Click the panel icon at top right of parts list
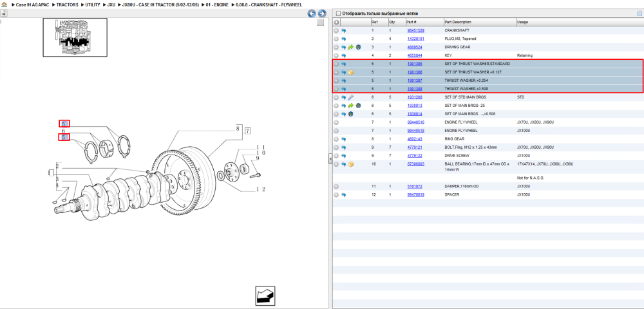 (x=639, y=14)
